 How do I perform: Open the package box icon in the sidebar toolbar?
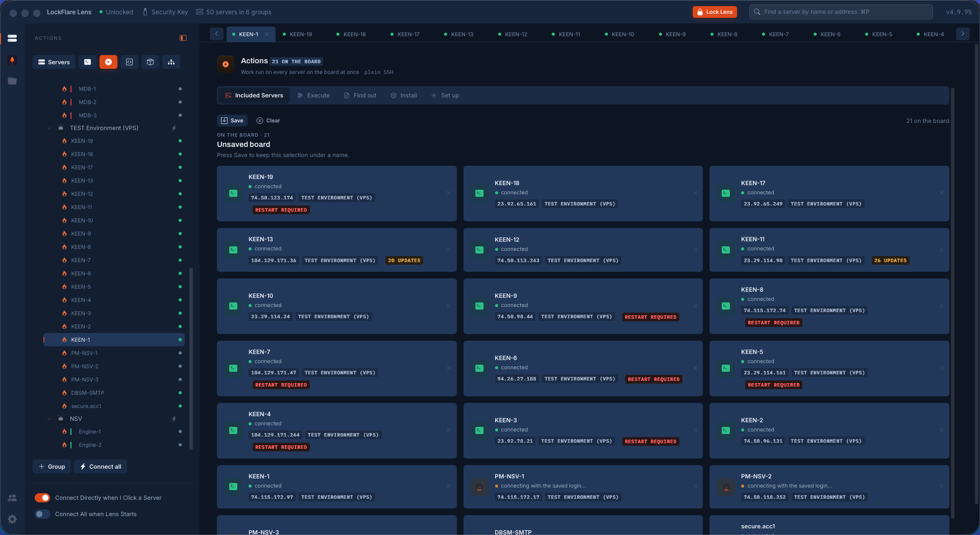pyautogui.click(x=151, y=62)
